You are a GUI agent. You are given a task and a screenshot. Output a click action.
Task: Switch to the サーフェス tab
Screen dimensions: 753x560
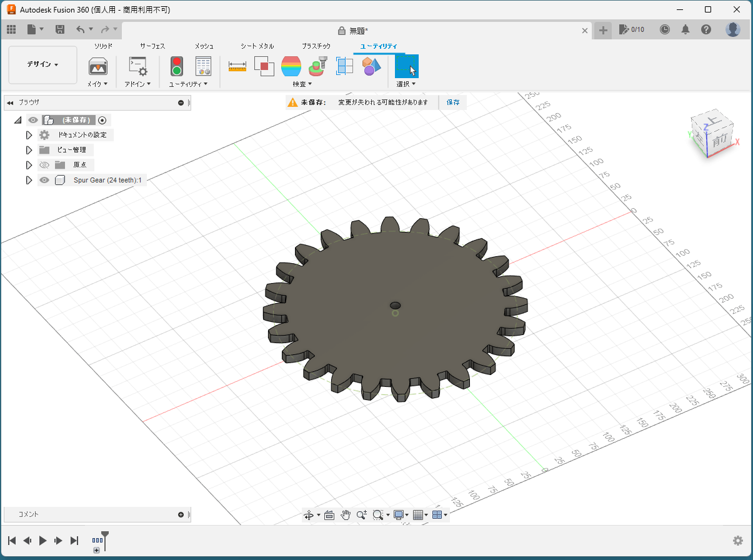(152, 46)
